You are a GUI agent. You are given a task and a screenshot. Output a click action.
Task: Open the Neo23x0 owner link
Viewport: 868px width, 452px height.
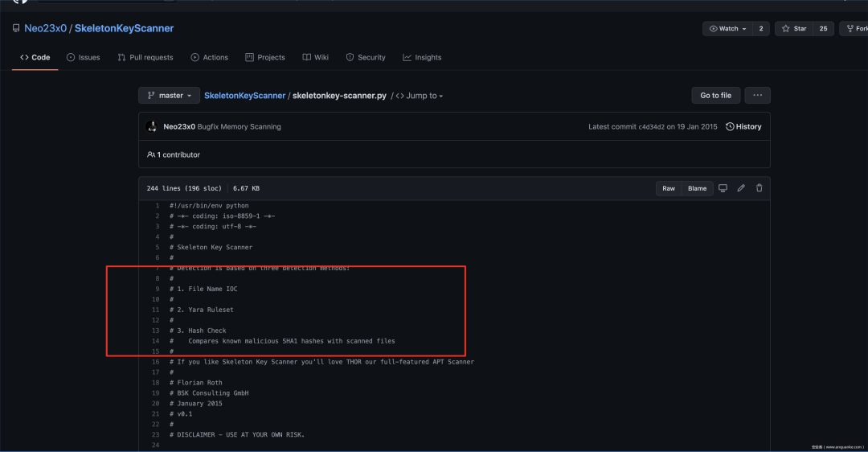45,28
